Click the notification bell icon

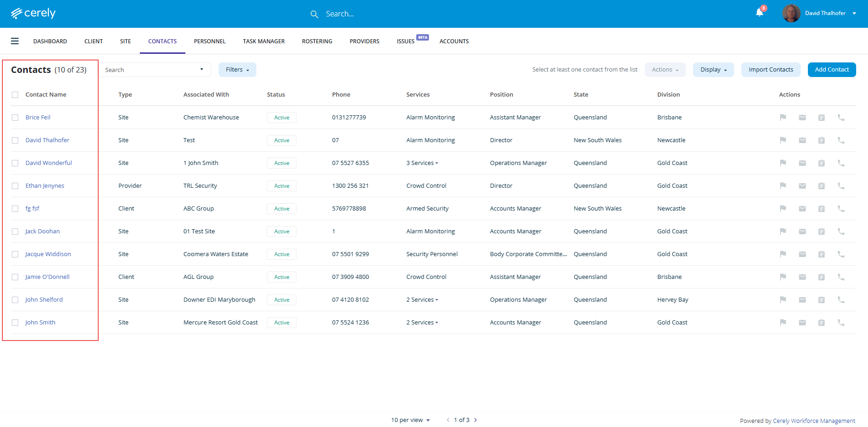(x=759, y=13)
